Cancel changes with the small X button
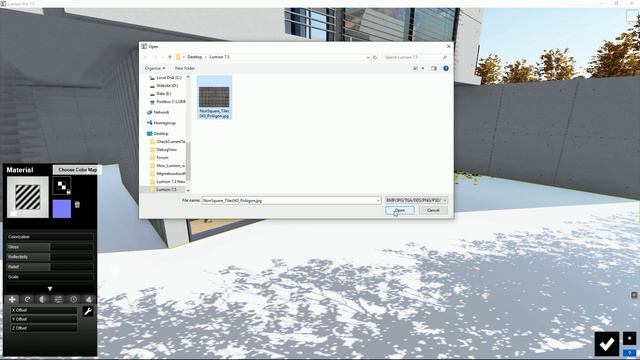Screen dimensions: 640x360 (629, 338)
